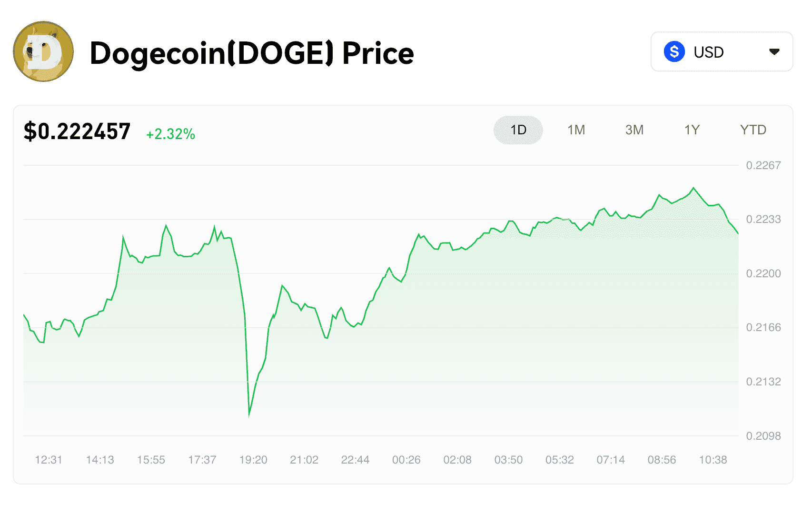The height and width of the screenshot is (505, 812).
Task: Click the highest peak on price line
Action: click(x=694, y=188)
